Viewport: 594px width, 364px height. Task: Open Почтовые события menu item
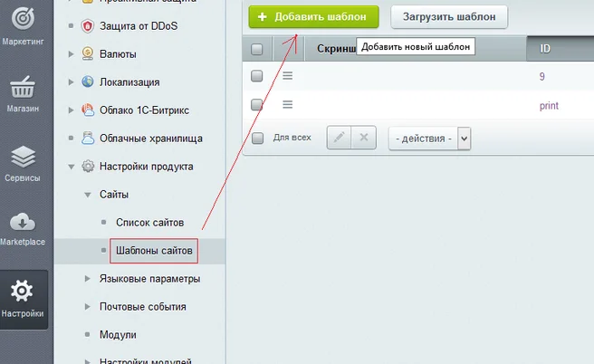point(143,307)
